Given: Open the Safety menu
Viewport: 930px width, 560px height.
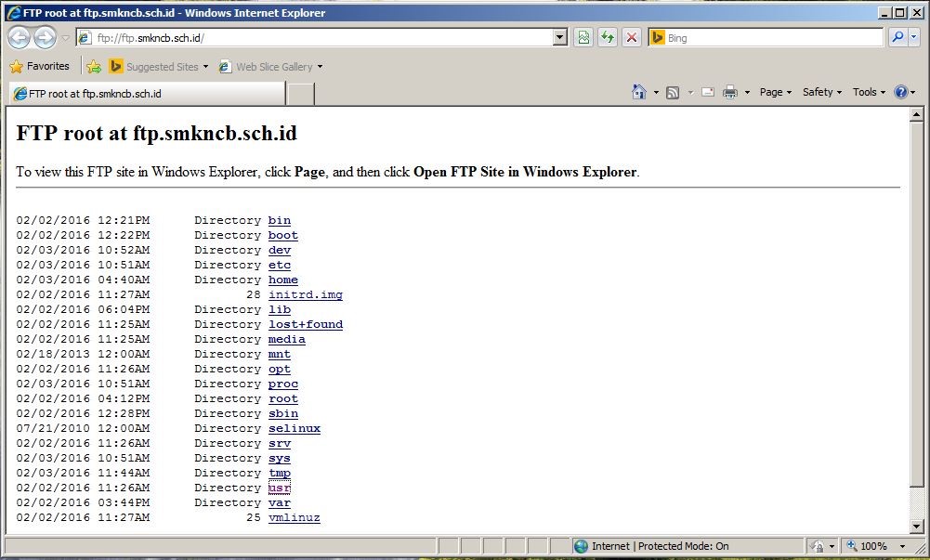Looking at the screenshot, I should [x=819, y=92].
